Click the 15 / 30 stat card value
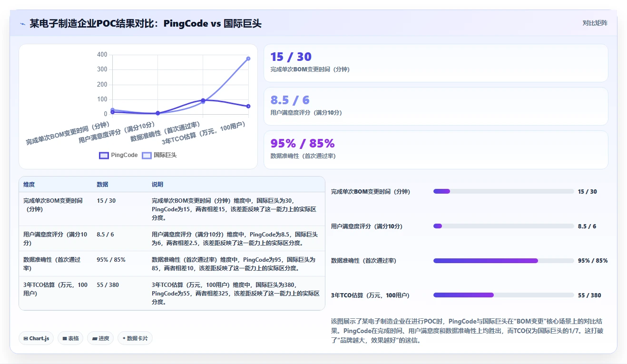Image resolution: width=627 pixels, height=364 pixels. pos(291,57)
